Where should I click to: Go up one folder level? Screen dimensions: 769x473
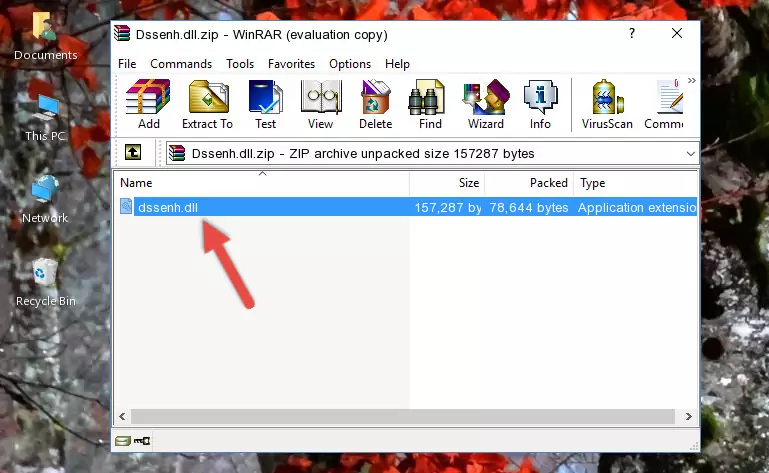(133, 152)
